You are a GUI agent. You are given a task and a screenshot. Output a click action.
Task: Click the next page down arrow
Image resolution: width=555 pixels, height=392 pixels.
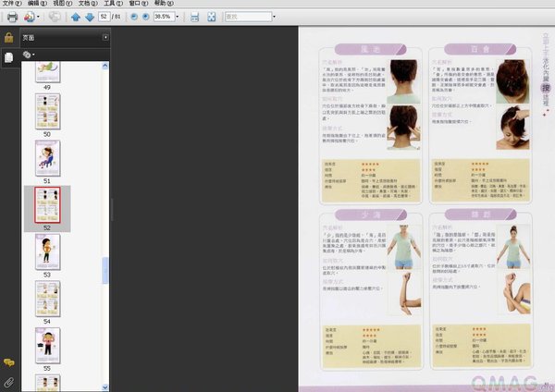(88, 17)
